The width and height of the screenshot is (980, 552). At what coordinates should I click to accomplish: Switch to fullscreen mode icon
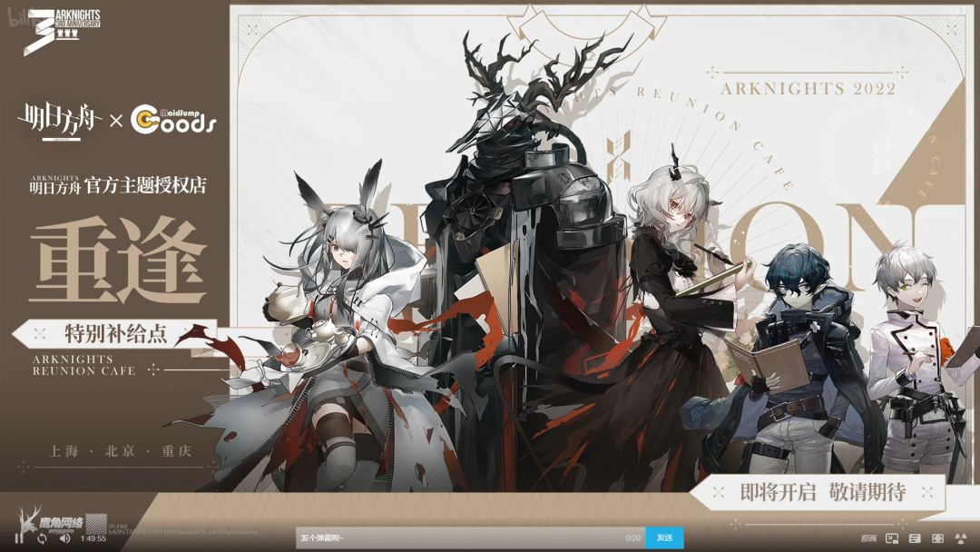[x=937, y=538]
